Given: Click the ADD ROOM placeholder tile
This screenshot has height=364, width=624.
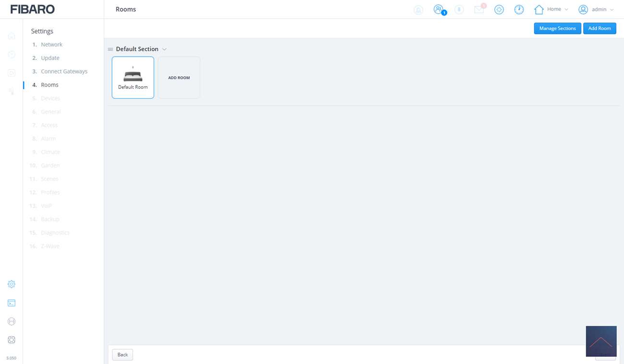Looking at the screenshot, I should coord(179,78).
